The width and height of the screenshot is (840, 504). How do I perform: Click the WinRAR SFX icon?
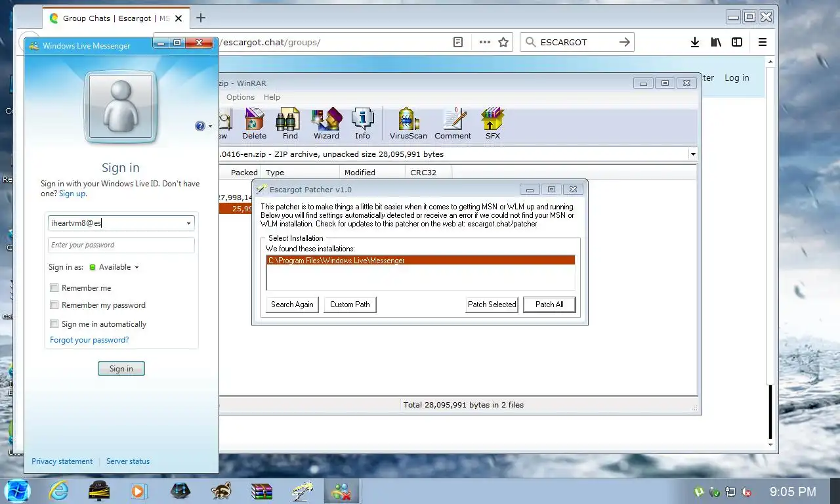tap(492, 124)
